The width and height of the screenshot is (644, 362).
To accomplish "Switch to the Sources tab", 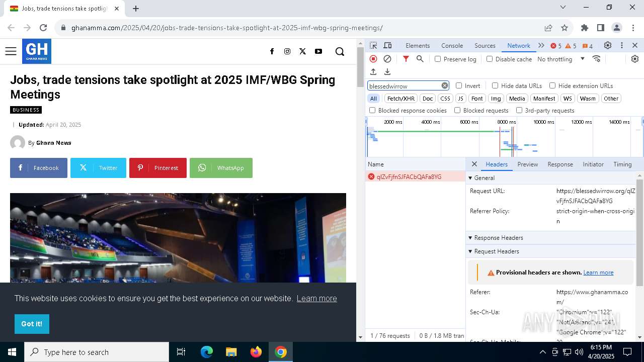I will pyautogui.click(x=485, y=45).
